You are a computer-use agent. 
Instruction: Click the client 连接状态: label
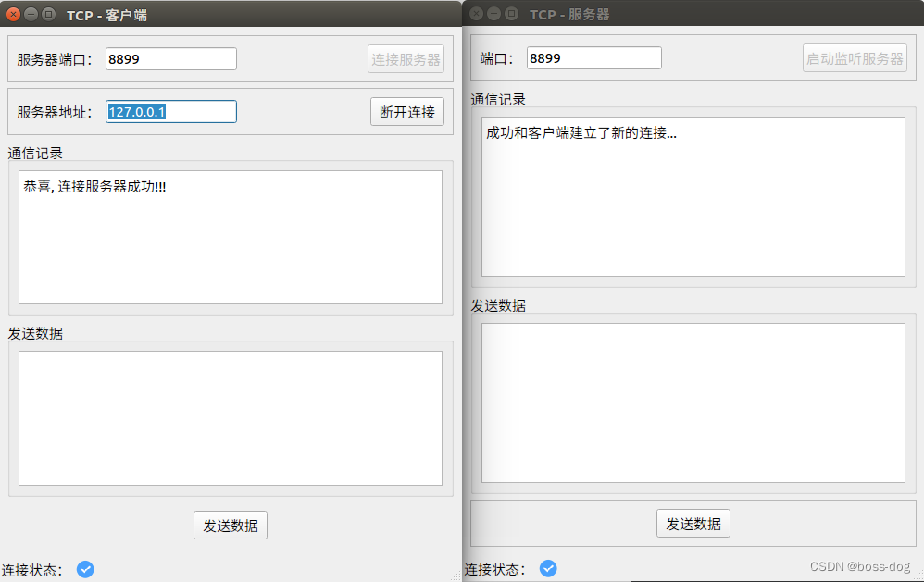[x=31, y=570]
